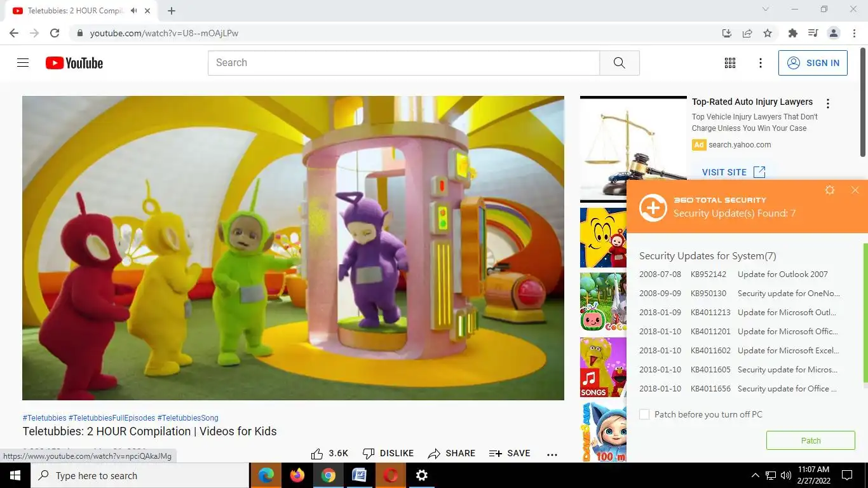Click the #TeletubbiesFullEpisodes hashtag link
This screenshot has width=868, height=488.
coord(112,418)
